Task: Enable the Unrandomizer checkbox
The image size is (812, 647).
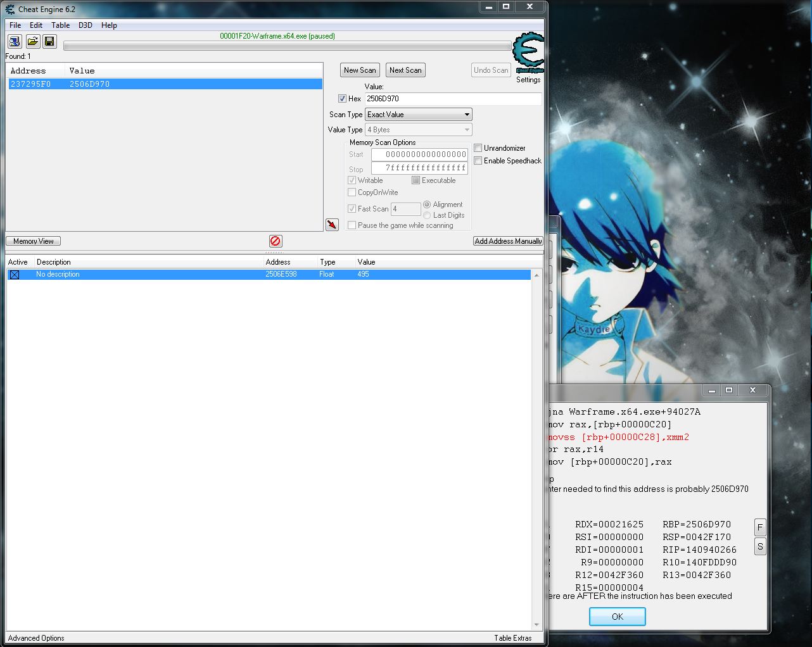Action: [x=478, y=148]
